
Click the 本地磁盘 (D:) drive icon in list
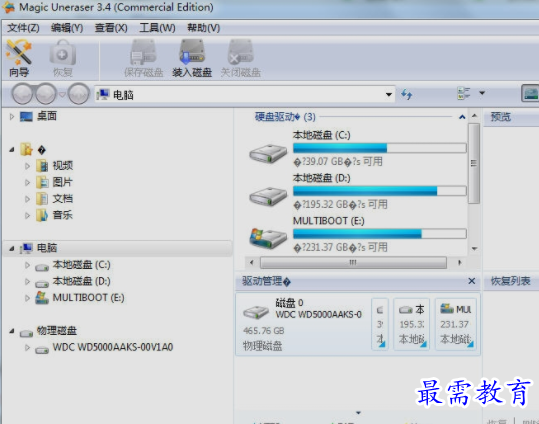268,196
